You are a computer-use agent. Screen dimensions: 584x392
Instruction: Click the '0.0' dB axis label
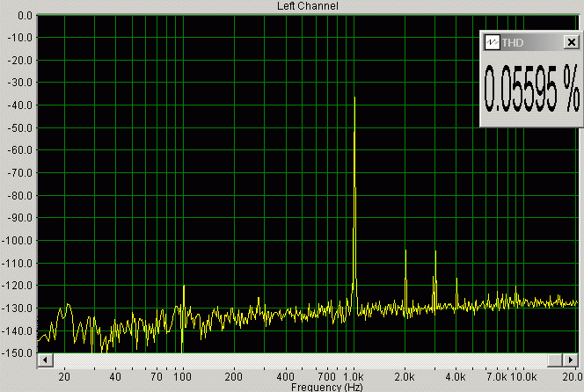coord(25,16)
